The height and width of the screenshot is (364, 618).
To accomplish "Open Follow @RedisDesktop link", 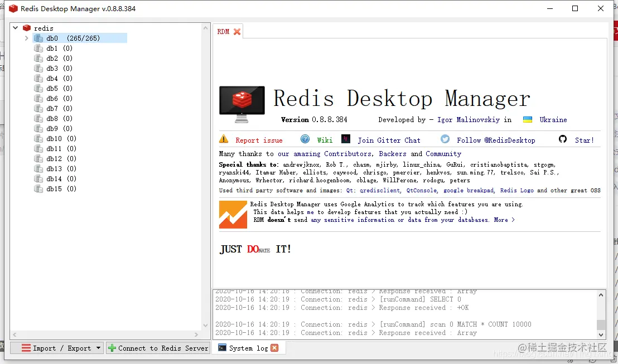I will tap(496, 140).
